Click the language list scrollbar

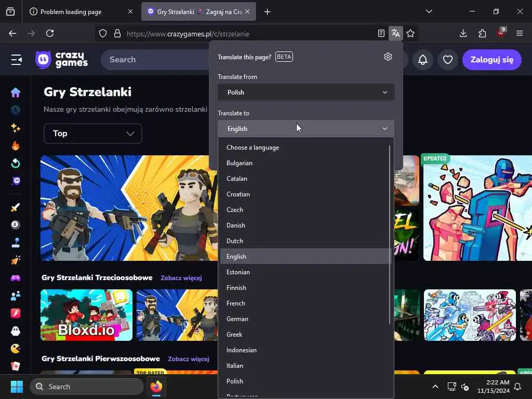[x=390, y=235]
